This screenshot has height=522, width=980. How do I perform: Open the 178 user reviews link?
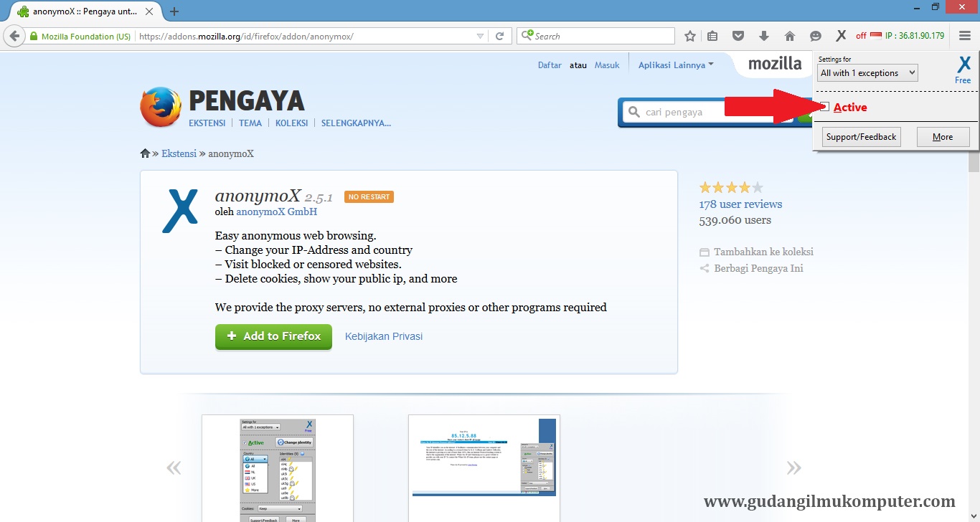(x=740, y=204)
